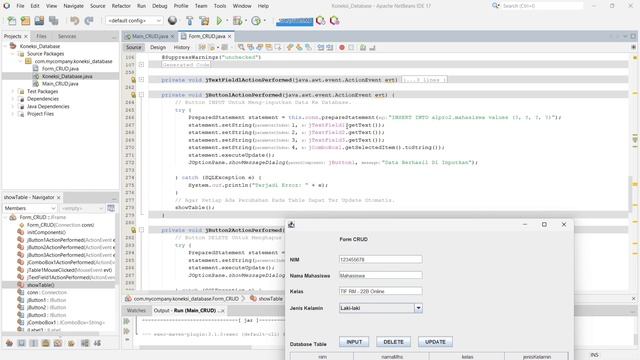The width and height of the screenshot is (640, 360).
Task: Click the UPDATE button in Form CRUD
Action: tap(435, 342)
